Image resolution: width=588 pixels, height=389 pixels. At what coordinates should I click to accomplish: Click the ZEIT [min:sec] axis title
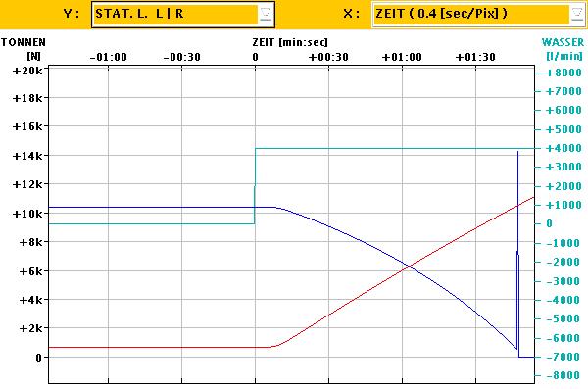290,42
